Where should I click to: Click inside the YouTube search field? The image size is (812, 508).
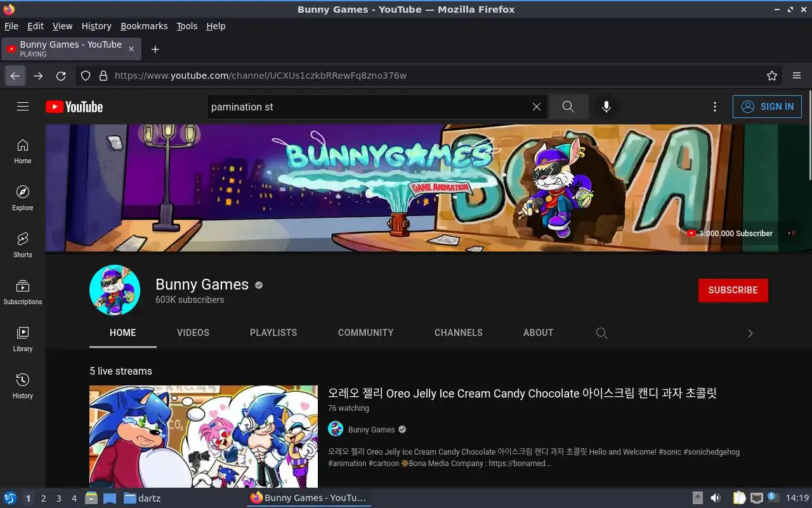coord(368,107)
